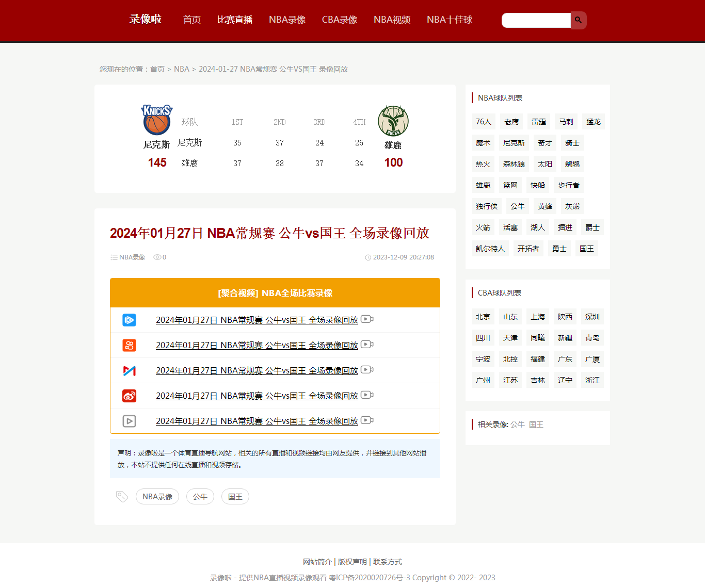Go to NBA十佳球 in the top navigation
Viewport: 705px width, 588px height.
[449, 20]
